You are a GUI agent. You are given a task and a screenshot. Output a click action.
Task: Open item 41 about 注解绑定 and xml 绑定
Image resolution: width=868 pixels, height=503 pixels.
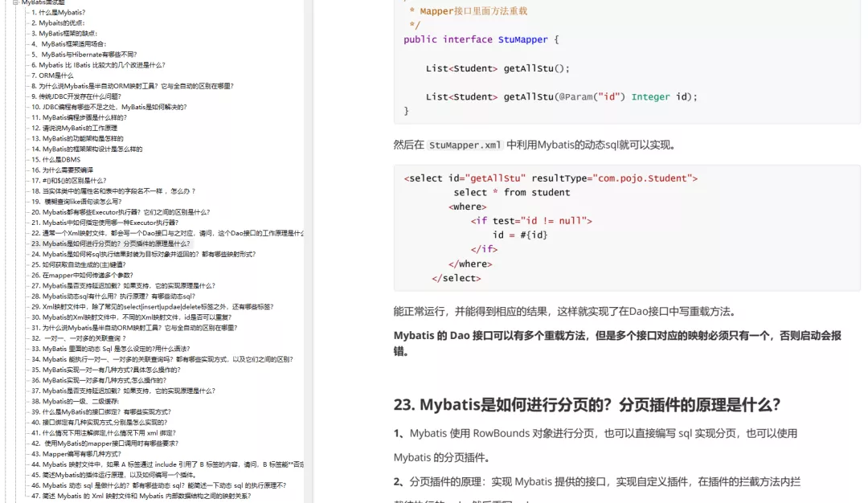coord(104,433)
